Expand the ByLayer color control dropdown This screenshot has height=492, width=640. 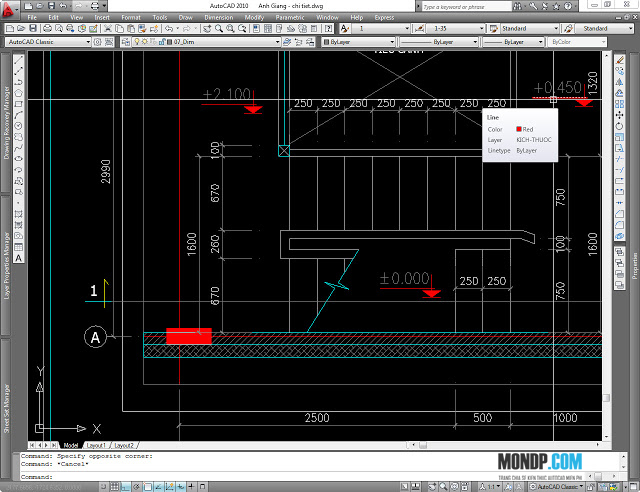coord(392,42)
